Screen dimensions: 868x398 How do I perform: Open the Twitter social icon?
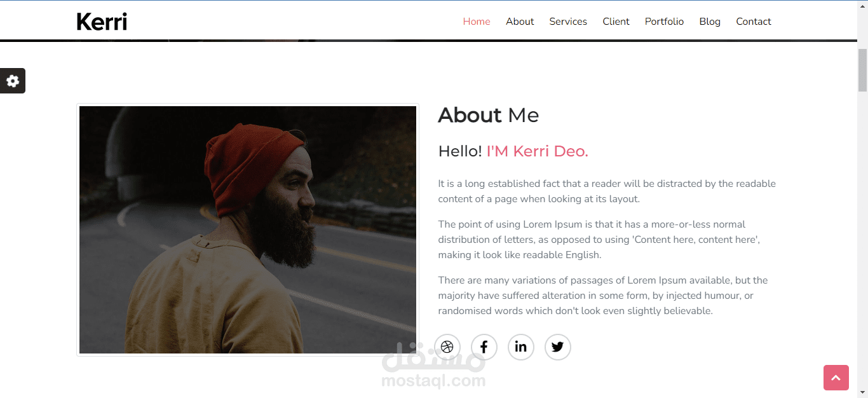point(558,347)
